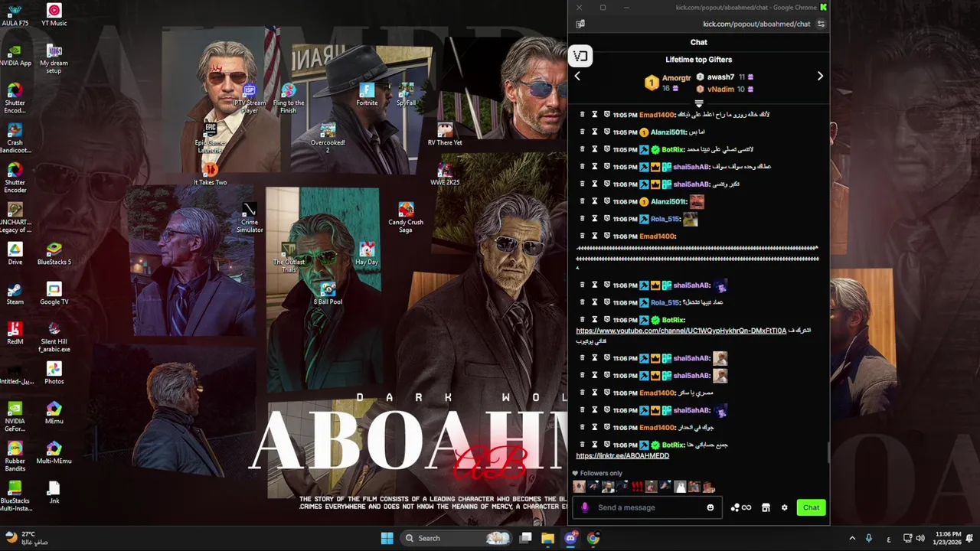Screen dimensions: 980x551
Task: Show previous top gifters with left arrow
Action: click(x=577, y=77)
